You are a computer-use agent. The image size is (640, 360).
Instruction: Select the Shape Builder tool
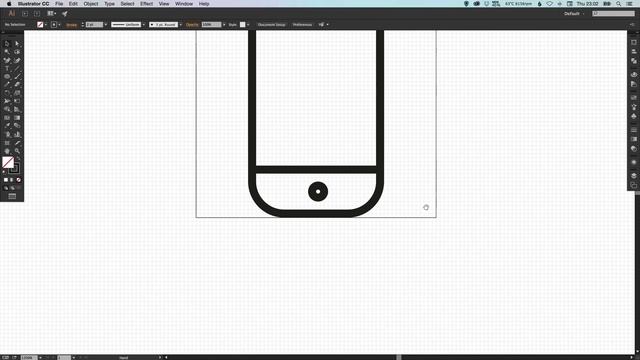click(x=7, y=109)
